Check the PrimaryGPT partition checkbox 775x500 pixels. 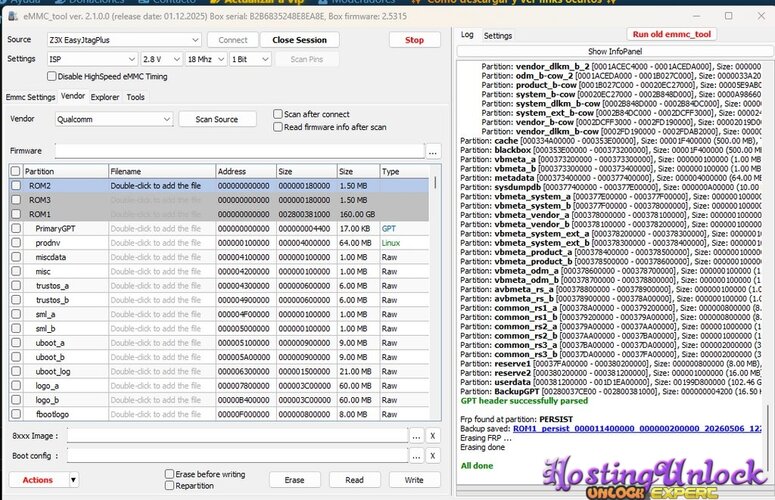click(16, 228)
